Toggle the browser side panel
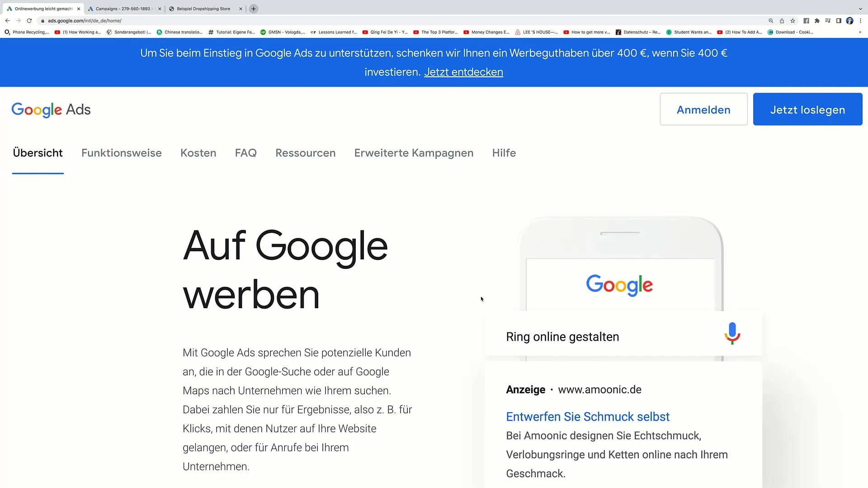868x488 pixels. tap(839, 21)
